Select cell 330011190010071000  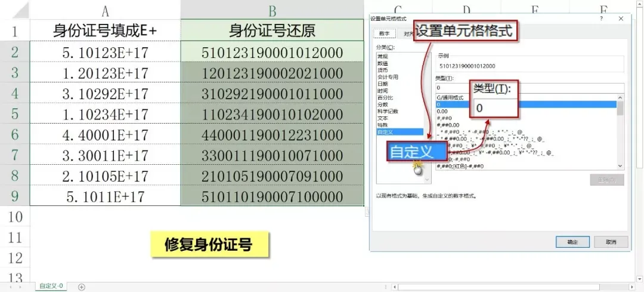[272, 155]
